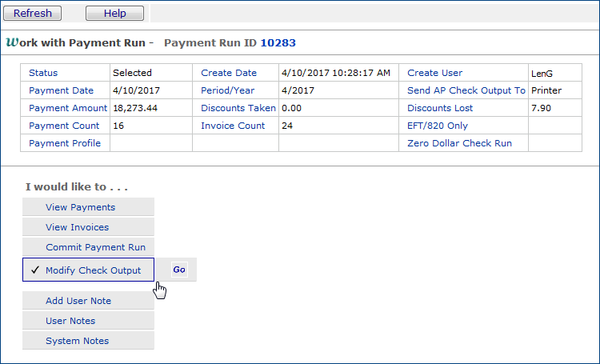Viewport: 600px width, 364px height.
Task: Click the EFT/820 Only label
Action: (438, 126)
